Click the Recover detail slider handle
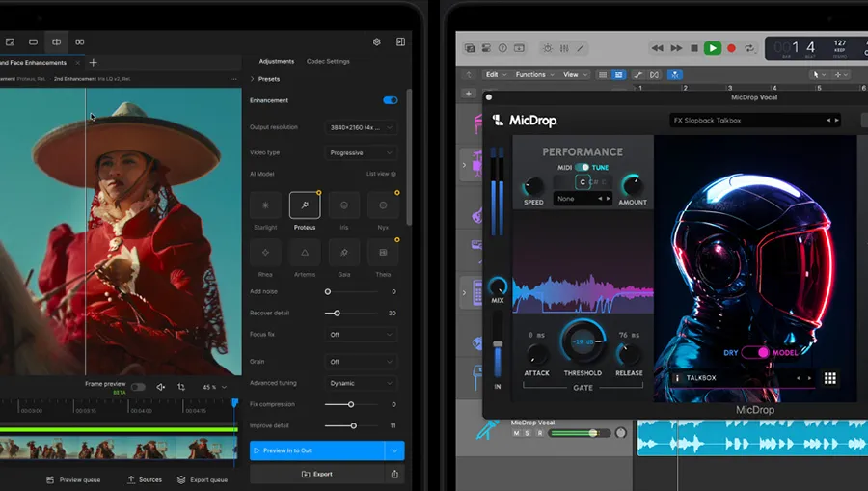This screenshot has height=491, width=868. click(337, 314)
